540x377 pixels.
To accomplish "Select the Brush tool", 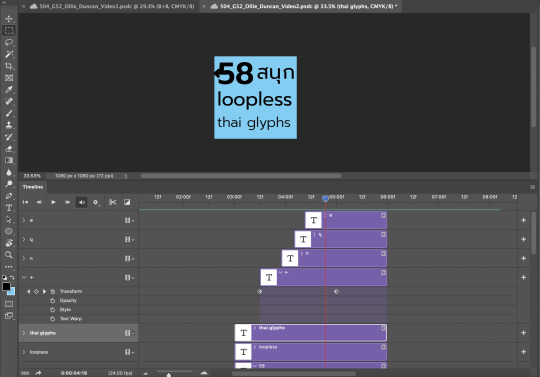I will click(x=9, y=113).
